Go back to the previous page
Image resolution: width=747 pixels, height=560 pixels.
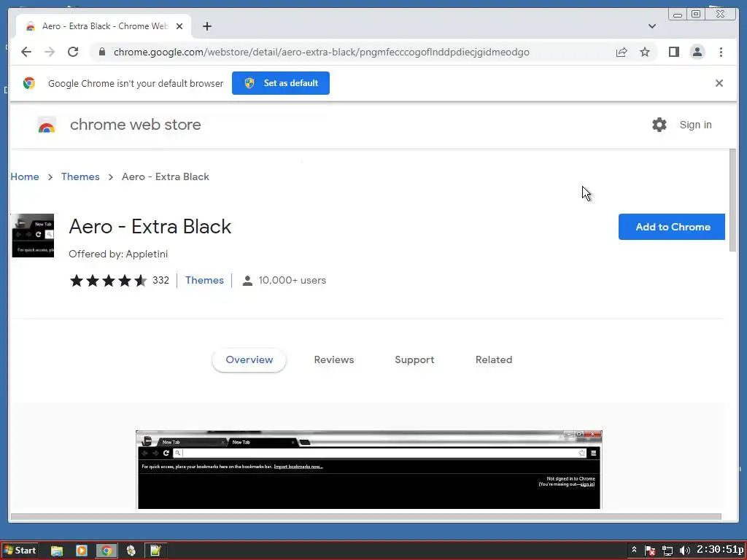[26, 52]
